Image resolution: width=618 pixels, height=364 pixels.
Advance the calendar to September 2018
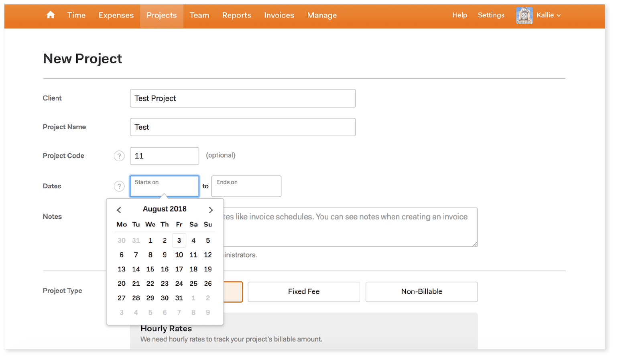pyautogui.click(x=211, y=209)
